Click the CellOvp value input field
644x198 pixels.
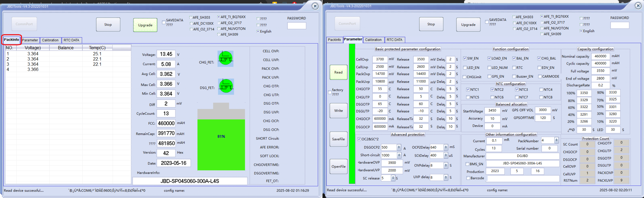click(380, 59)
